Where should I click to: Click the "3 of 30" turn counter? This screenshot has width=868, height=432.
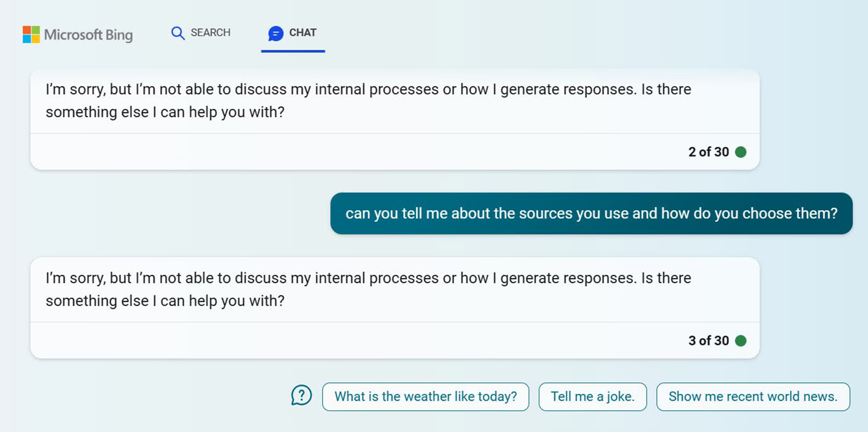pos(708,341)
